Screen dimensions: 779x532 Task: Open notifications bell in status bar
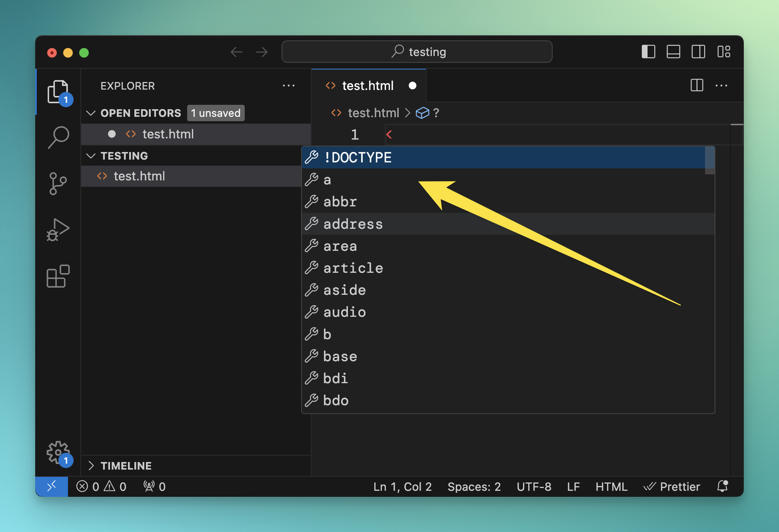coord(723,486)
